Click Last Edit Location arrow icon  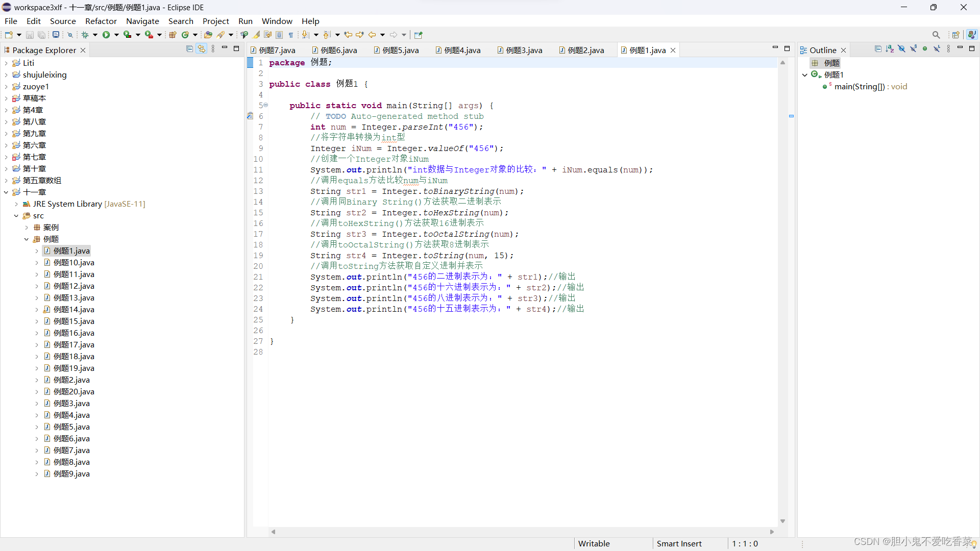pos(348,35)
